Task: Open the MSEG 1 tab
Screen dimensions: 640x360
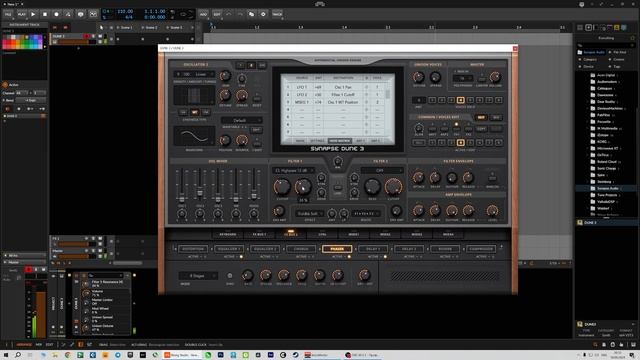Action: coord(353,234)
